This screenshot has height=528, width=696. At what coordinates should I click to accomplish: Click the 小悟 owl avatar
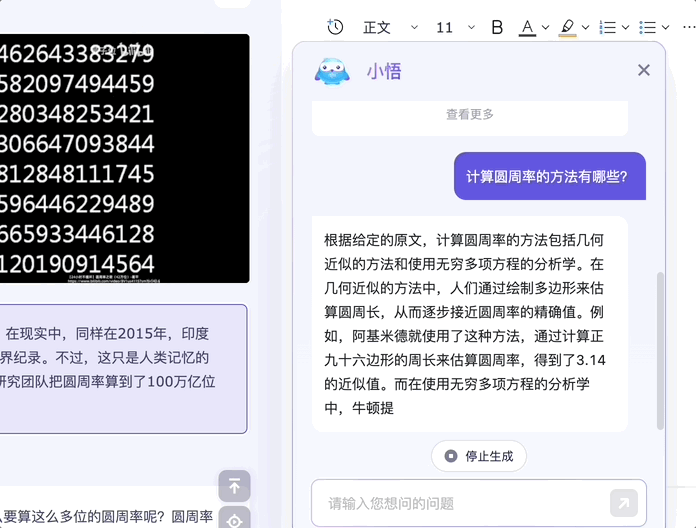[332, 71]
